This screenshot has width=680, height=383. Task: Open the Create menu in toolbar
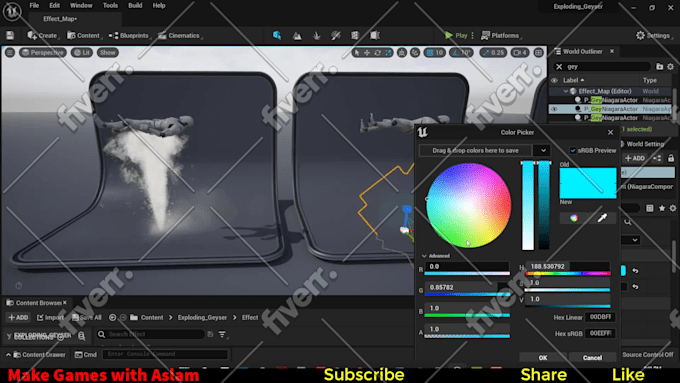click(x=42, y=36)
